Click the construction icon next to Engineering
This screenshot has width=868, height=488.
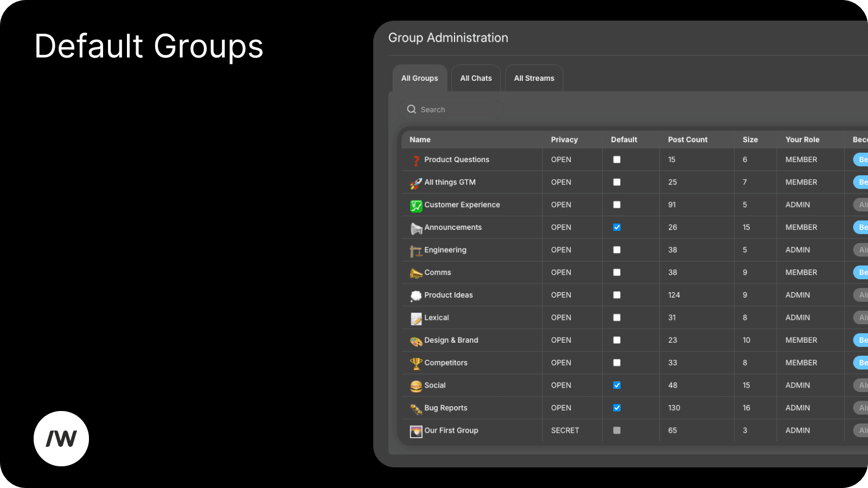[x=416, y=250]
